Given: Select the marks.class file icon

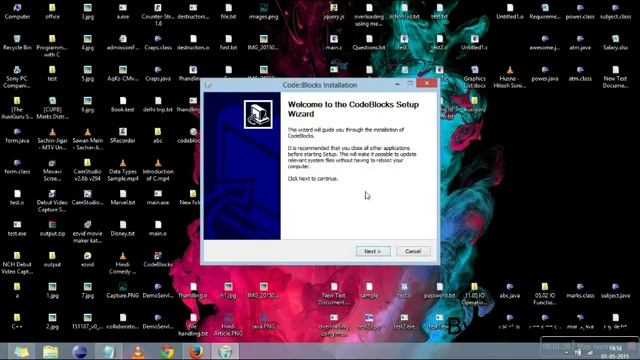Looking at the screenshot, I should [x=580, y=291].
